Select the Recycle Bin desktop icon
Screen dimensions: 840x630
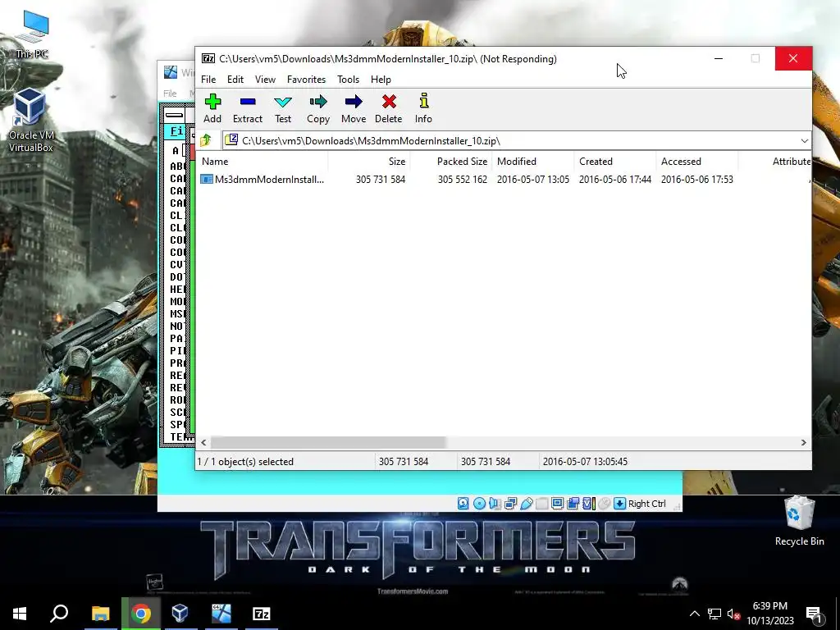click(799, 521)
